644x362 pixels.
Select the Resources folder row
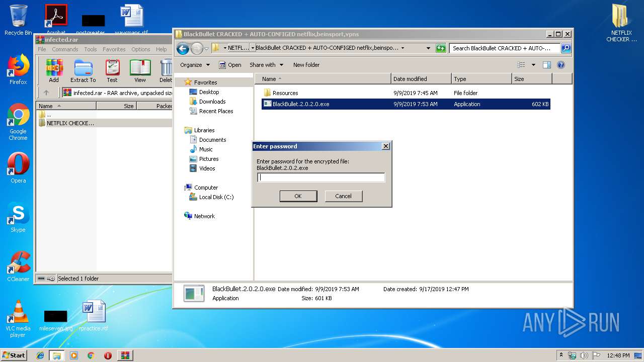click(406, 93)
